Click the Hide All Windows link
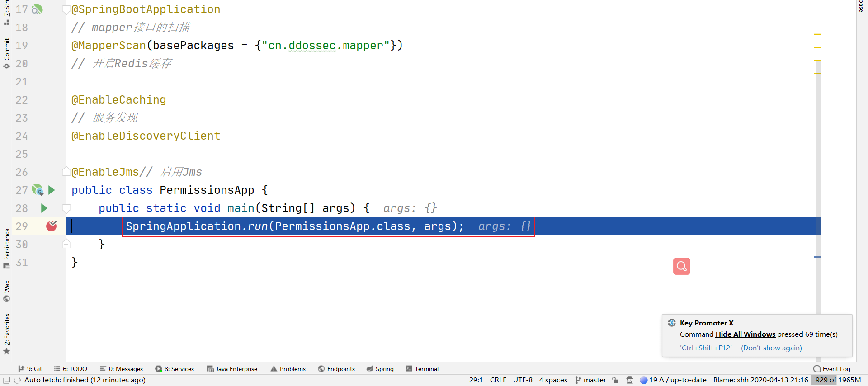Image resolution: width=868 pixels, height=386 pixels. coord(745,334)
